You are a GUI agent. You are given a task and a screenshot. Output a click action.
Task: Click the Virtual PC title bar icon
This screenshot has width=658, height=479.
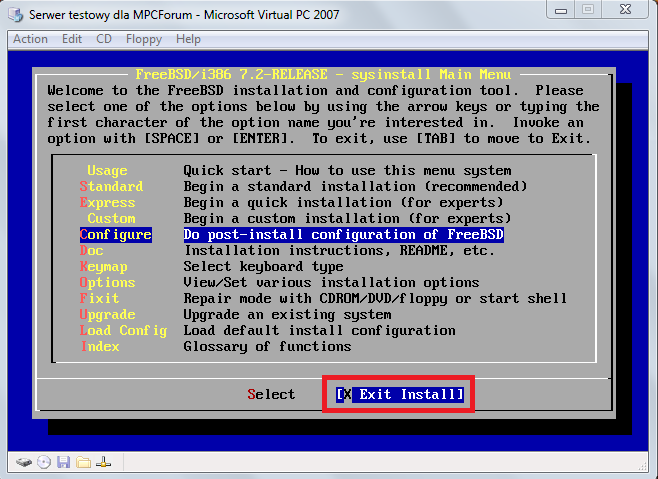click(x=16, y=15)
